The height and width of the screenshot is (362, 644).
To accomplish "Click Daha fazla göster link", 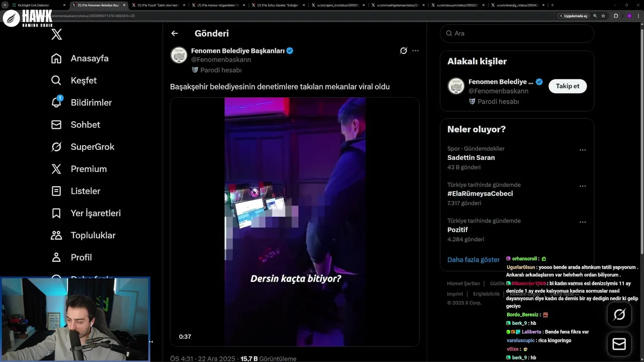I will point(473,259).
